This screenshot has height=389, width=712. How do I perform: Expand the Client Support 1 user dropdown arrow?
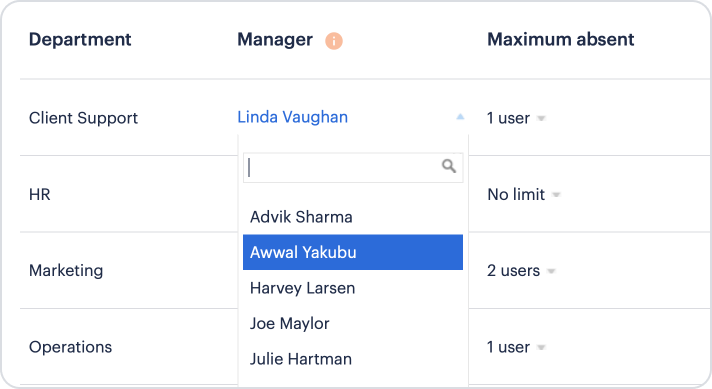point(541,118)
